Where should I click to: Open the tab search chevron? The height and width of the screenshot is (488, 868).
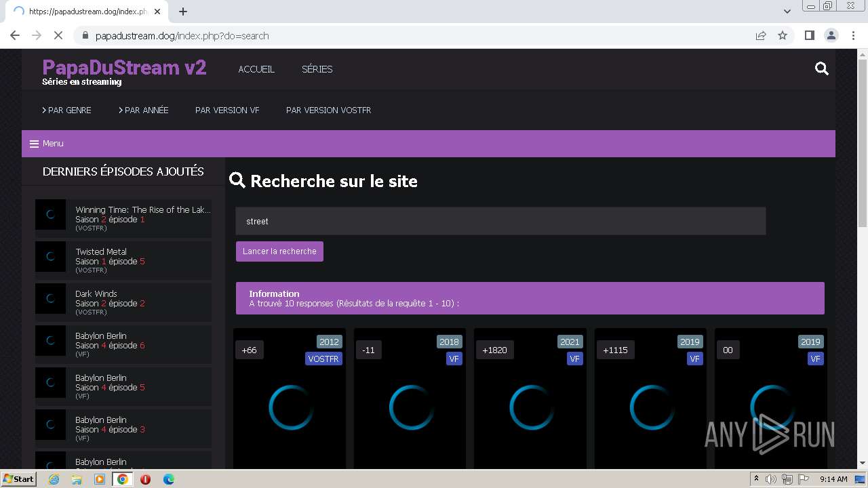(787, 11)
